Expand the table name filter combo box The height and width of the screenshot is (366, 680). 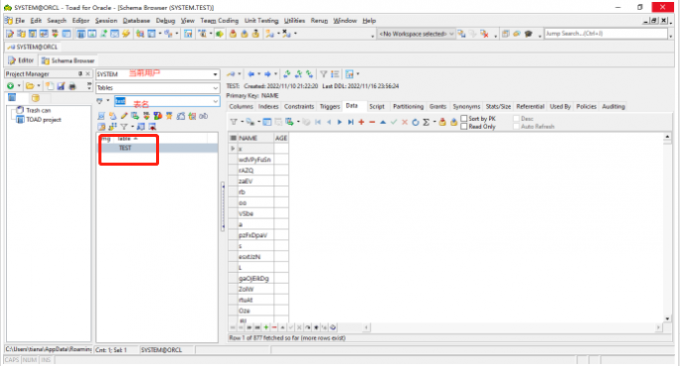[215, 101]
